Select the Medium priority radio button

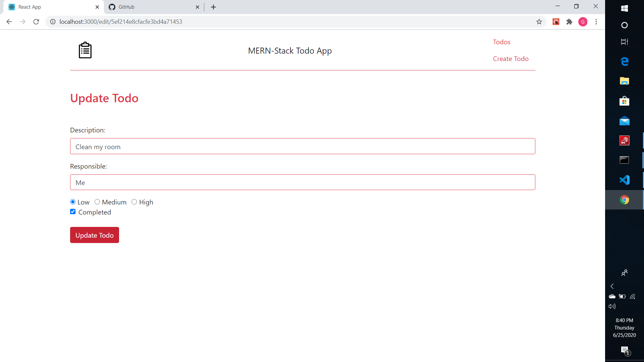tap(97, 202)
